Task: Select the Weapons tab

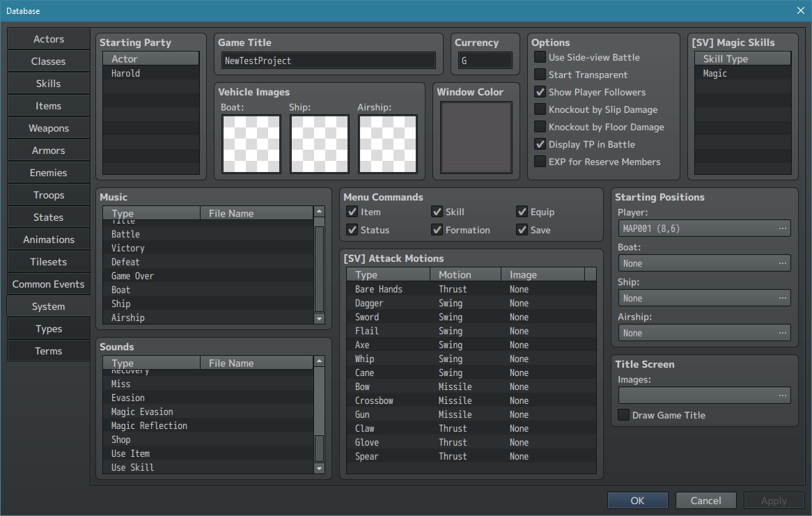Action: pyautogui.click(x=49, y=128)
